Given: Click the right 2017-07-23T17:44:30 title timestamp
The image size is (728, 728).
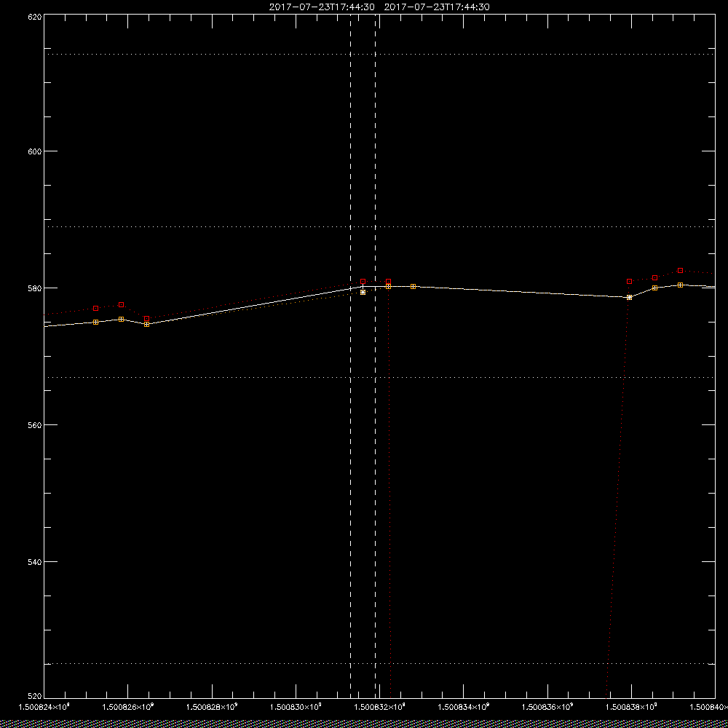Looking at the screenshot, I should click(437, 7).
